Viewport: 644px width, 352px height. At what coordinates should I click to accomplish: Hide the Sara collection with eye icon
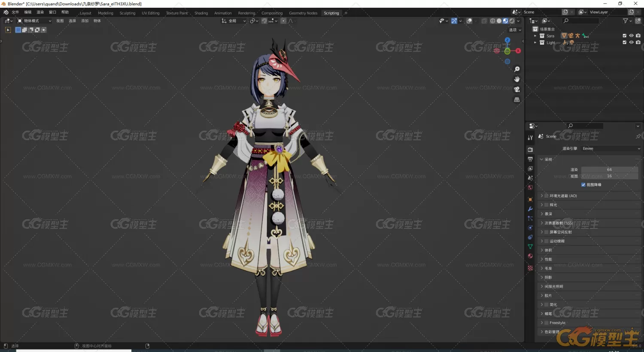tap(631, 36)
